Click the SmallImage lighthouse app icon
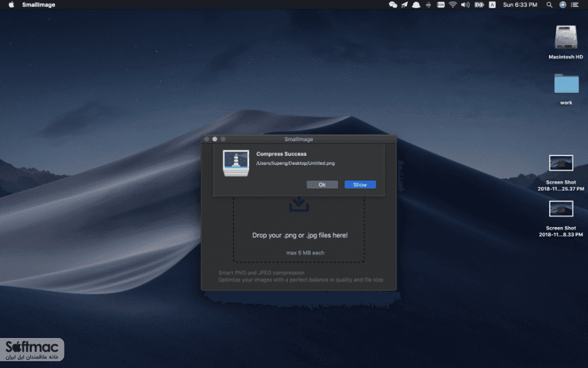The width and height of the screenshot is (588, 368). [x=236, y=163]
